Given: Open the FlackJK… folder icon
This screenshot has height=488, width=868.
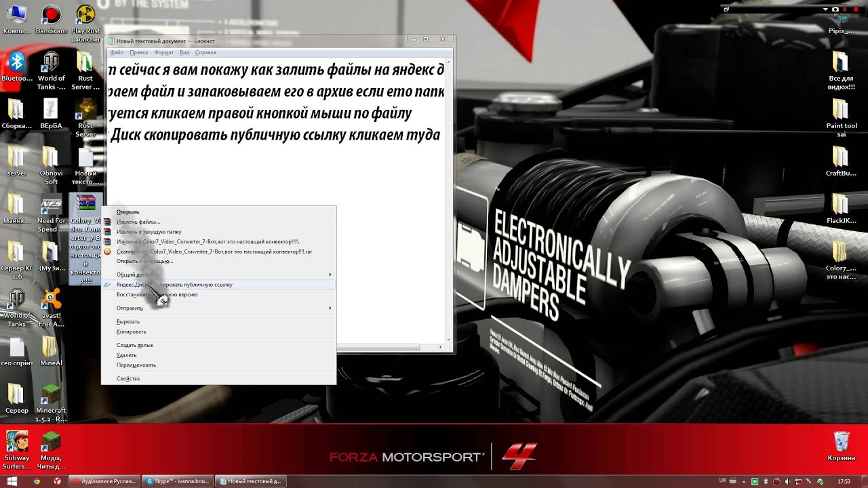Looking at the screenshot, I should click(841, 208).
